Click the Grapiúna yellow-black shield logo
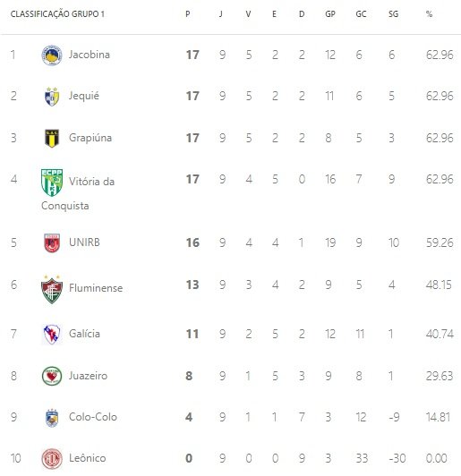This screenshot has width=461, height=476. (52, 138)
